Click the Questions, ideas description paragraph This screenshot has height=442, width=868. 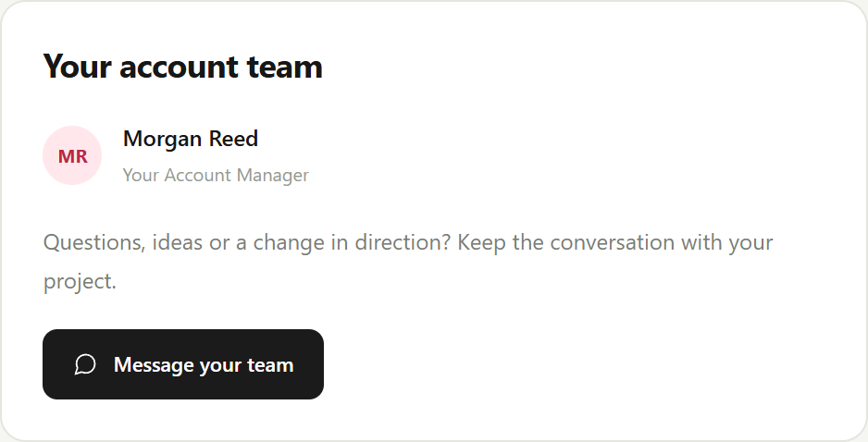point(408,262)
